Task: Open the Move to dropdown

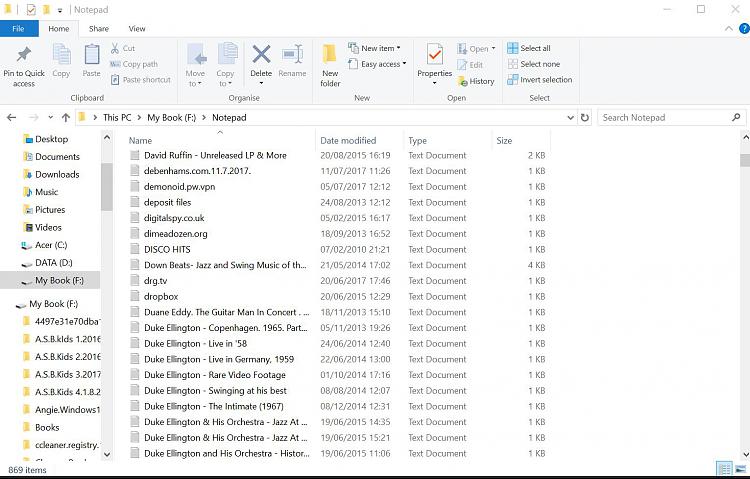Action: tap(195, 66)
